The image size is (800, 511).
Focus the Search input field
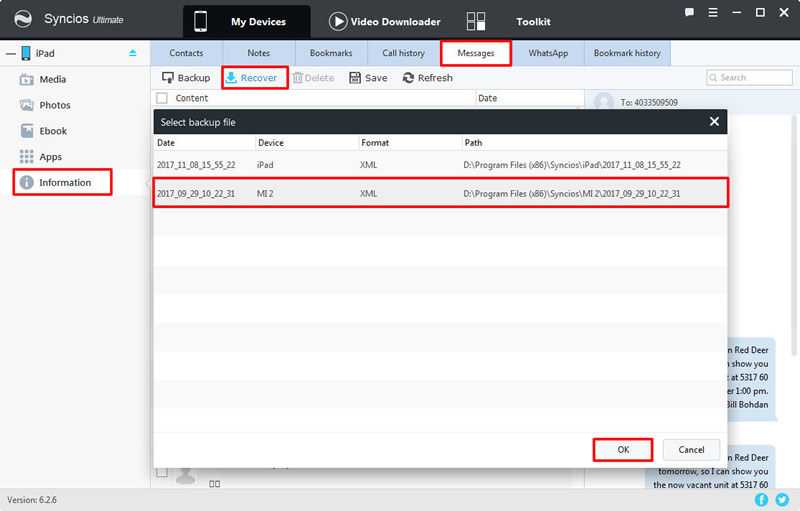749,78
